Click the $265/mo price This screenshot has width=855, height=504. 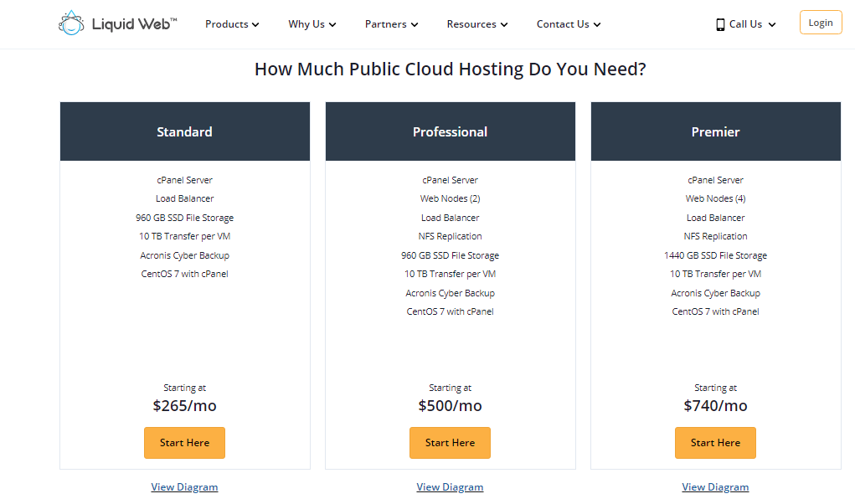click(184, 405)
